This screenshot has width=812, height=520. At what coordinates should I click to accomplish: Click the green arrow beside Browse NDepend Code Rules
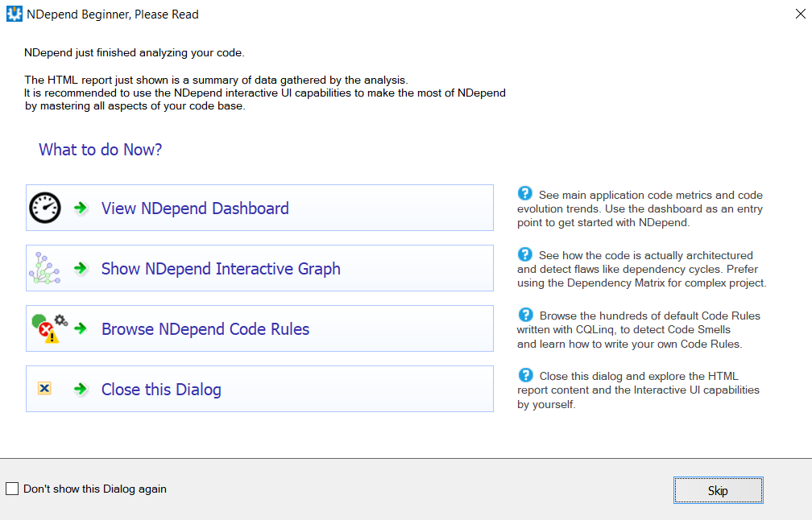pyautogui.click(x=79, y=328)
